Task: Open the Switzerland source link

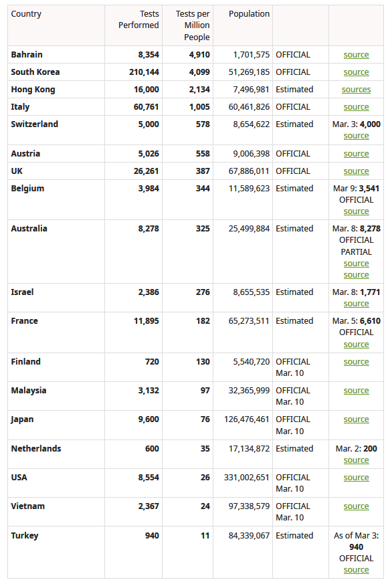Action: tap(356, 136)
